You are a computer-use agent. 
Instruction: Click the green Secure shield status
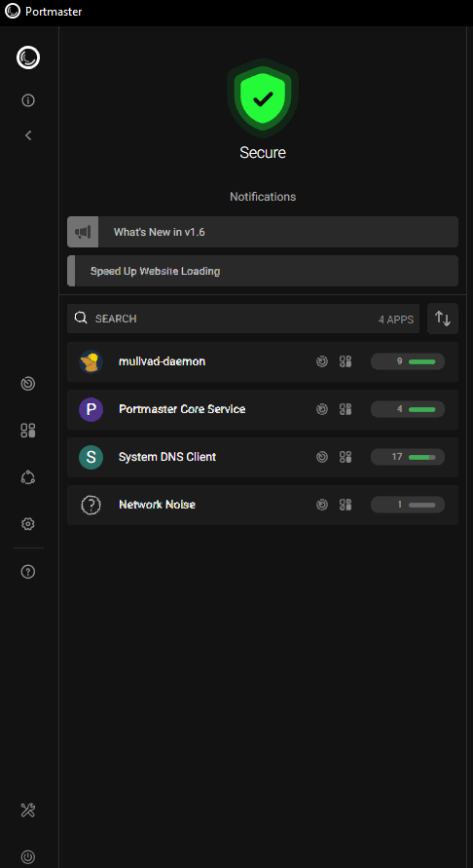263,98
